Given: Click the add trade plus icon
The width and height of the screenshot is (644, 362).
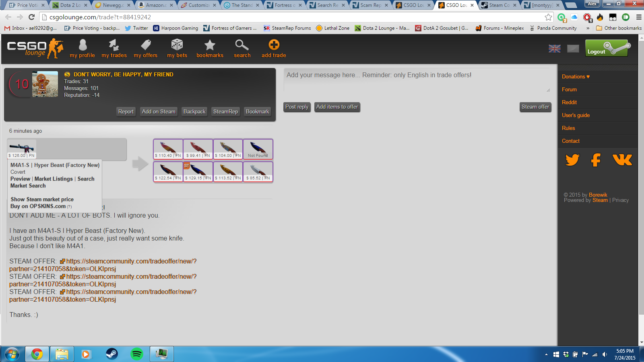Looking at the screenshot, I should 274,45.
